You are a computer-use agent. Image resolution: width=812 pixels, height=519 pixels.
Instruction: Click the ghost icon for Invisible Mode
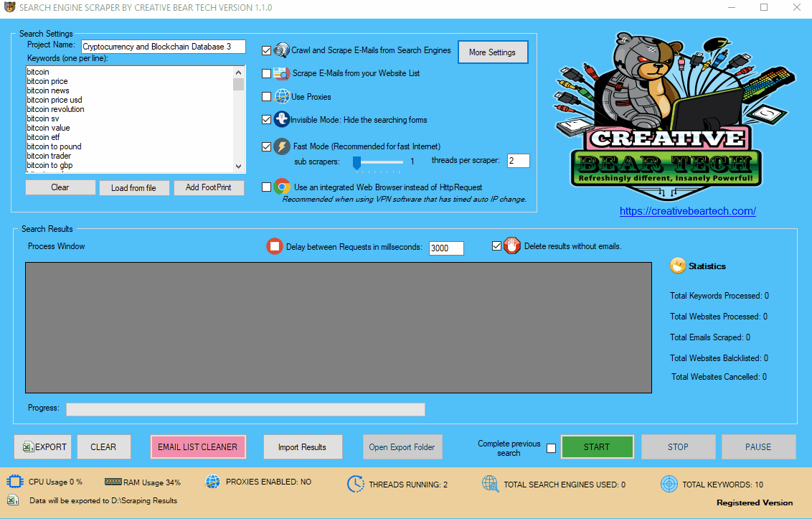281,119
